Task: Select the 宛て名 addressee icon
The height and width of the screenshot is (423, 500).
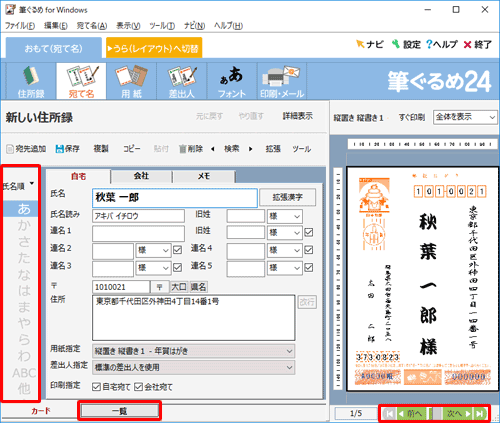Action: 81,81
